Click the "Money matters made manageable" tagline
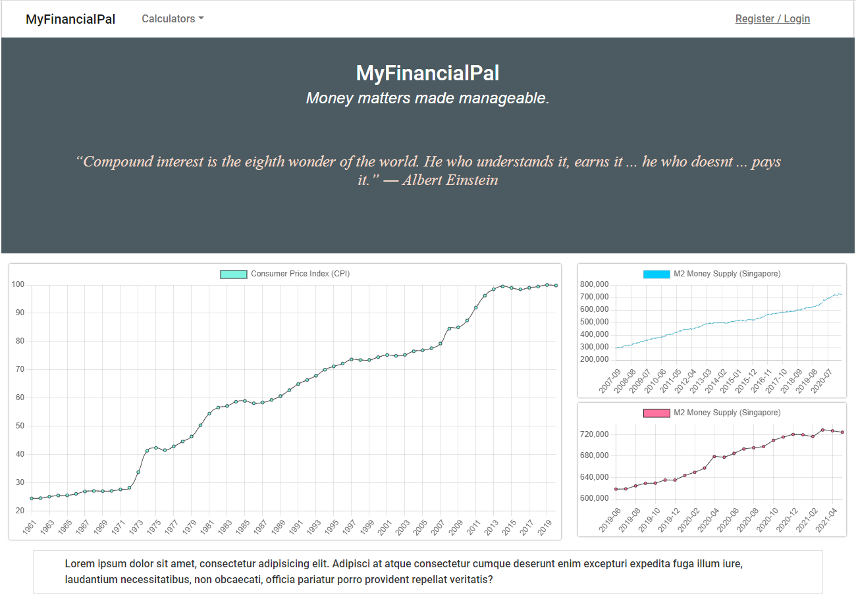 (x=428, y=98)
